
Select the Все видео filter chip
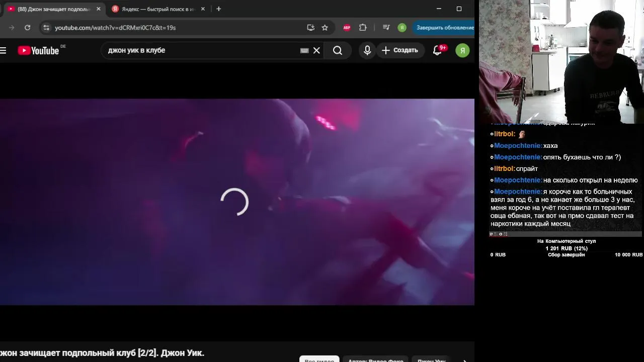(319, 360)
